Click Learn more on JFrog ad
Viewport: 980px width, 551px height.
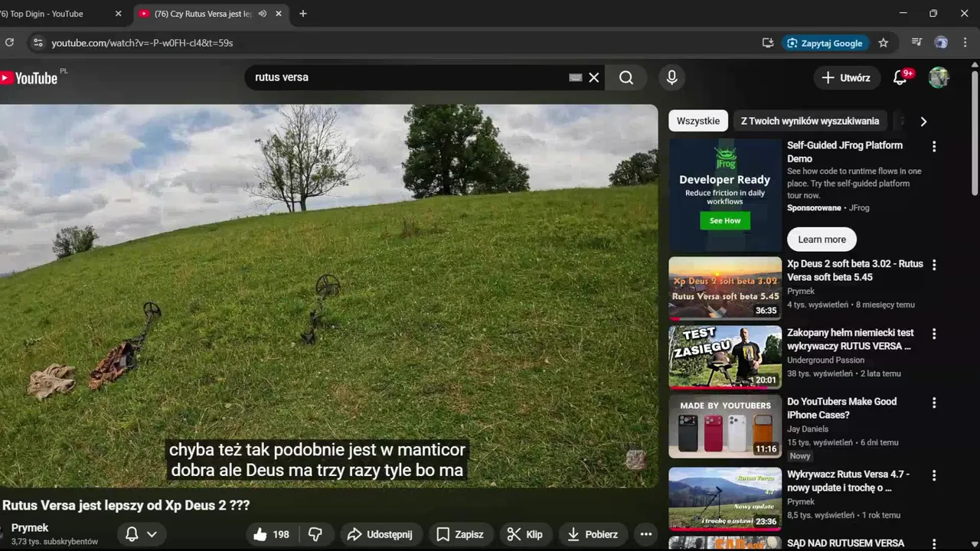(822, 240)
